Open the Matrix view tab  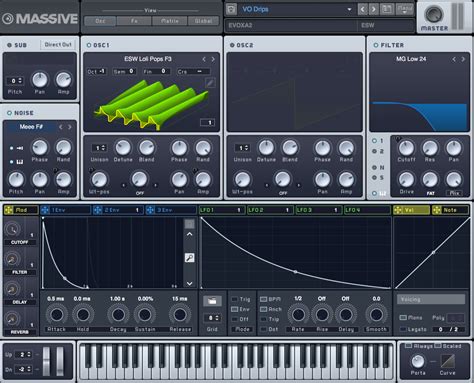pos(170,21)
